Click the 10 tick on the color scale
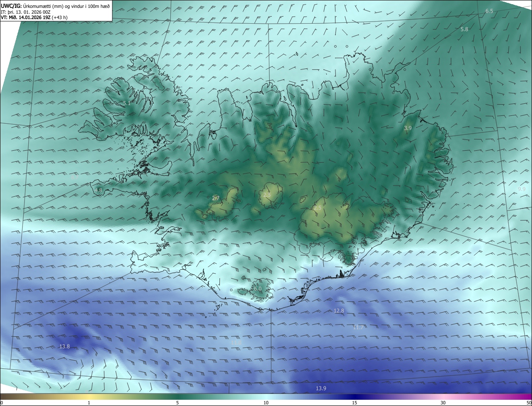Image resolution: width=532 pixels, height=406 pixels. click(266, 403)
